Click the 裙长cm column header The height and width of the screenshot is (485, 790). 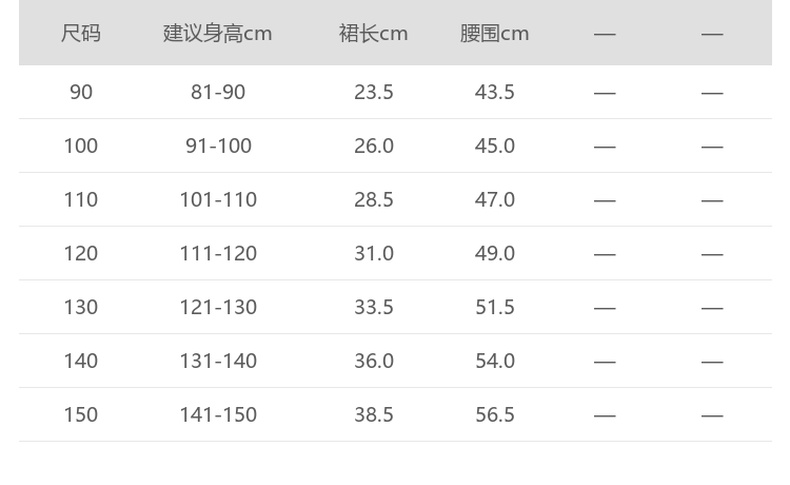click(373, 33)
